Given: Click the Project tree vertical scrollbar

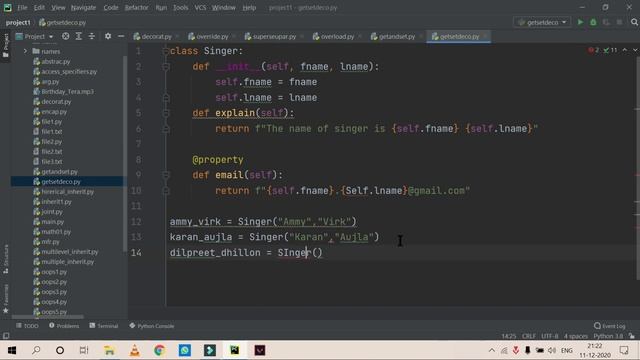Looking at the screenshot, I should coord(124,153).
